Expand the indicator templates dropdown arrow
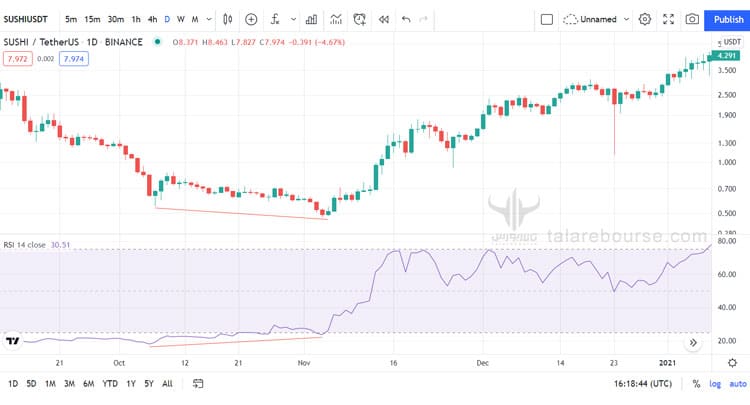Image resolution: width=750 pixels, height=405 pixels. (293, 20)
